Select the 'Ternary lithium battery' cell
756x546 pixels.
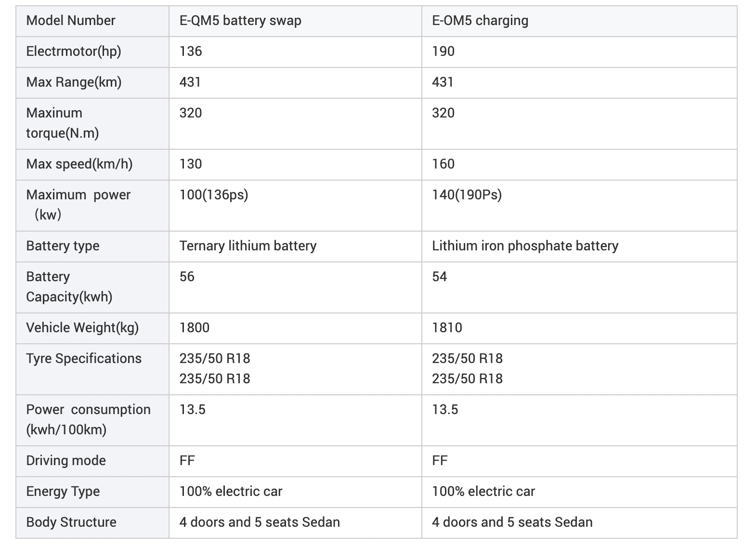tap(248, 246)
